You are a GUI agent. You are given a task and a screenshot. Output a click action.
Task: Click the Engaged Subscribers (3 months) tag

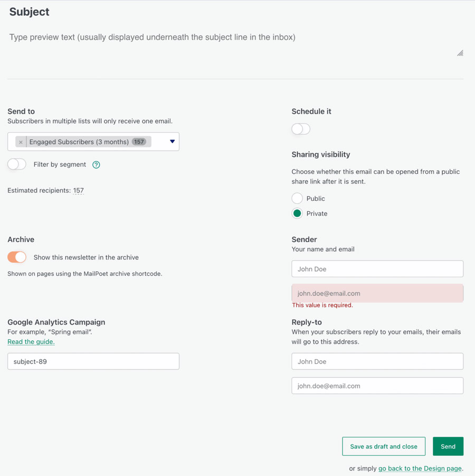click(x=83, y=142)
